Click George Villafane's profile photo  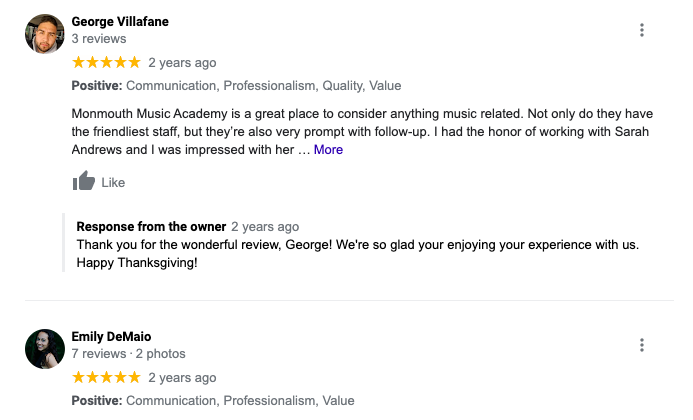[x=45, y=34]
